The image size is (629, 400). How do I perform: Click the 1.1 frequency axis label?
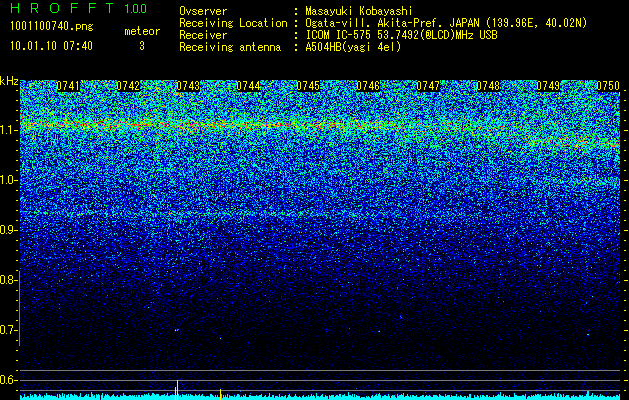tap(7, 130)
